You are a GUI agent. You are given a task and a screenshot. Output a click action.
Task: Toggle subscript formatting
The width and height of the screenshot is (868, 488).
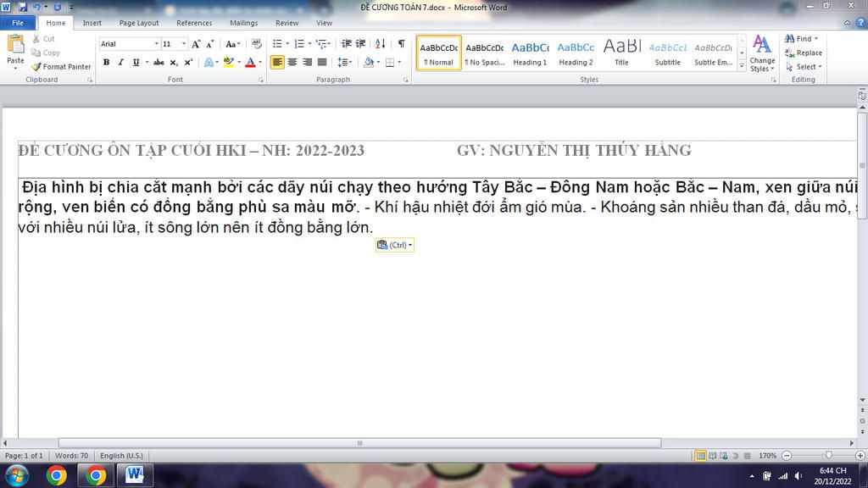tap(174, 62)
